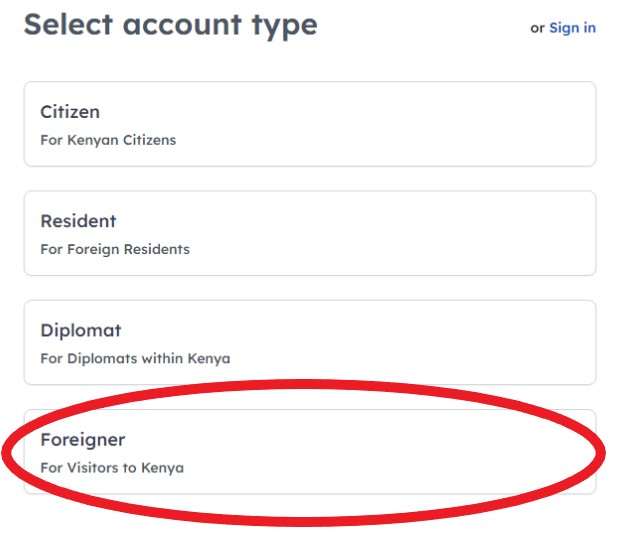Image resolution: width=637 pixels, height=543 pixels.
Task: Click empty right side of Citizen card
Action: (x=500, y=124)
